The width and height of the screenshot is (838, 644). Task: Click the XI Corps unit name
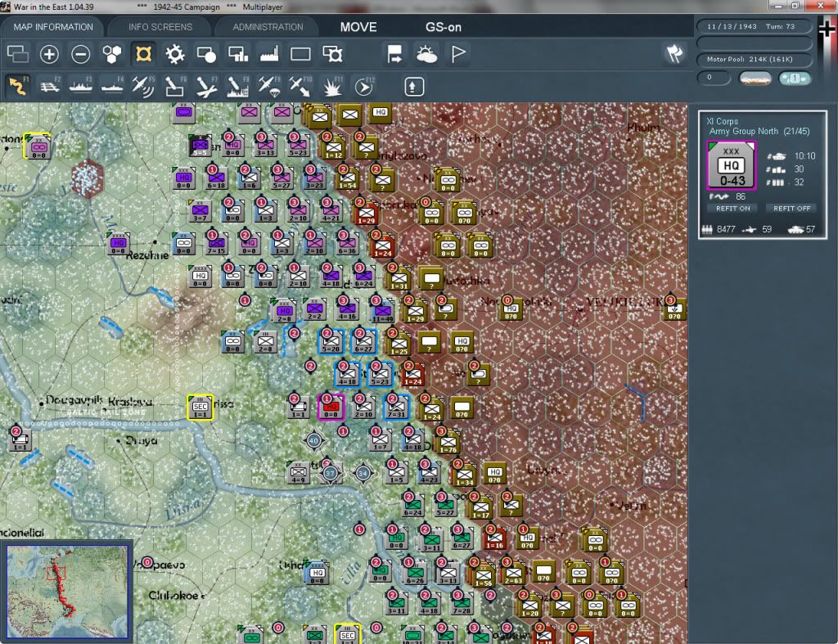(722, 121)
